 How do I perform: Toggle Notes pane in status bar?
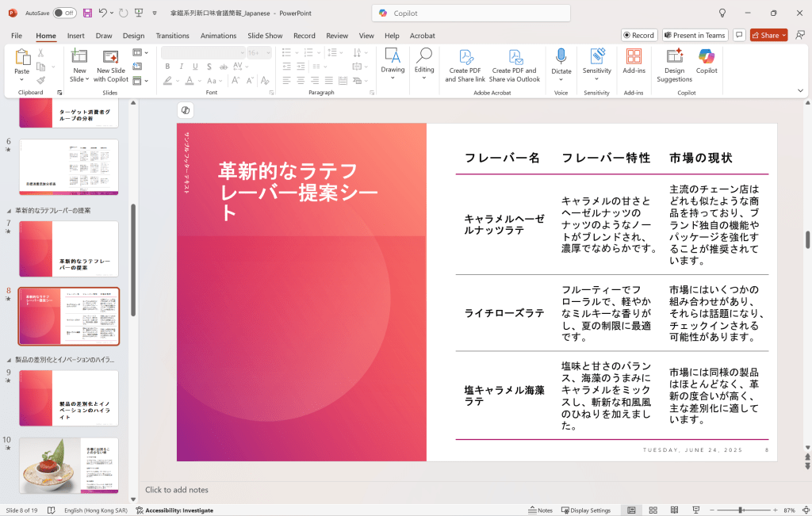click(x=540, y=510)
